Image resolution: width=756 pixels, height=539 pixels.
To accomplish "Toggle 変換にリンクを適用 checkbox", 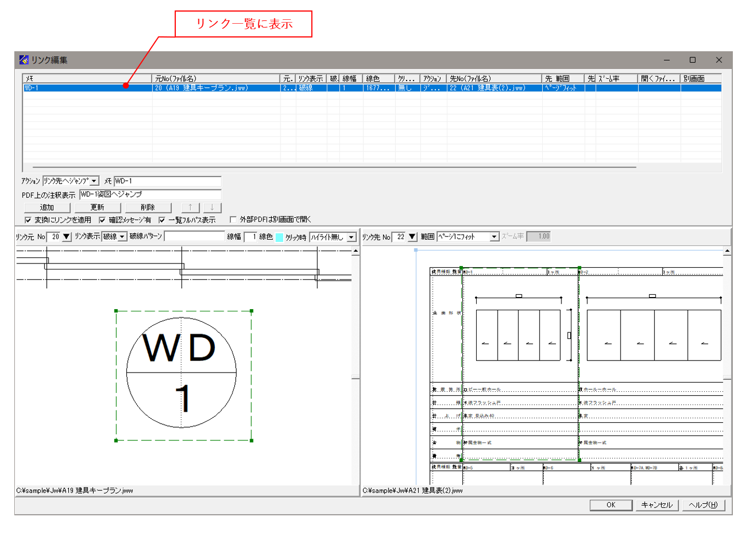I will (x=28, y=220).
